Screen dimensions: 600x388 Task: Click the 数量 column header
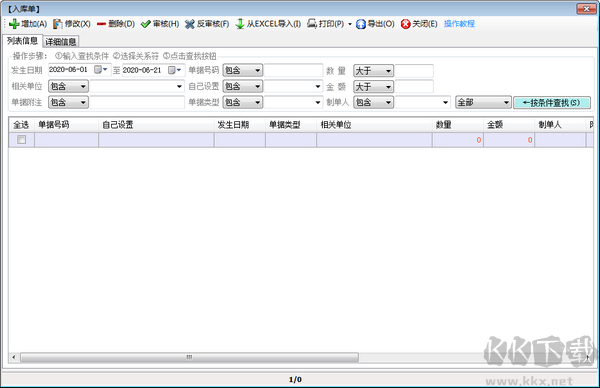pyautogui.click(x=458, y=125)
